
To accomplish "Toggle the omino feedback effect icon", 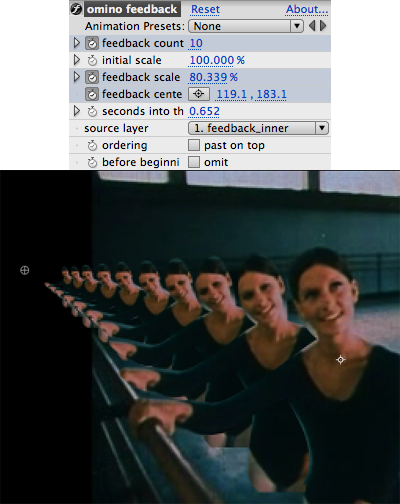I will pyautogui.click(x=76, y=9).
